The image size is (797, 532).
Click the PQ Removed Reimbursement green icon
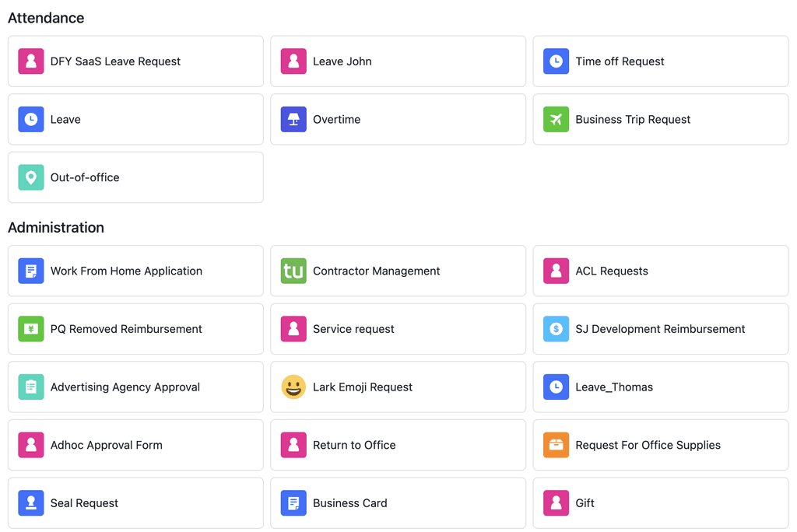pyautogui.click(x=30, y=328)
